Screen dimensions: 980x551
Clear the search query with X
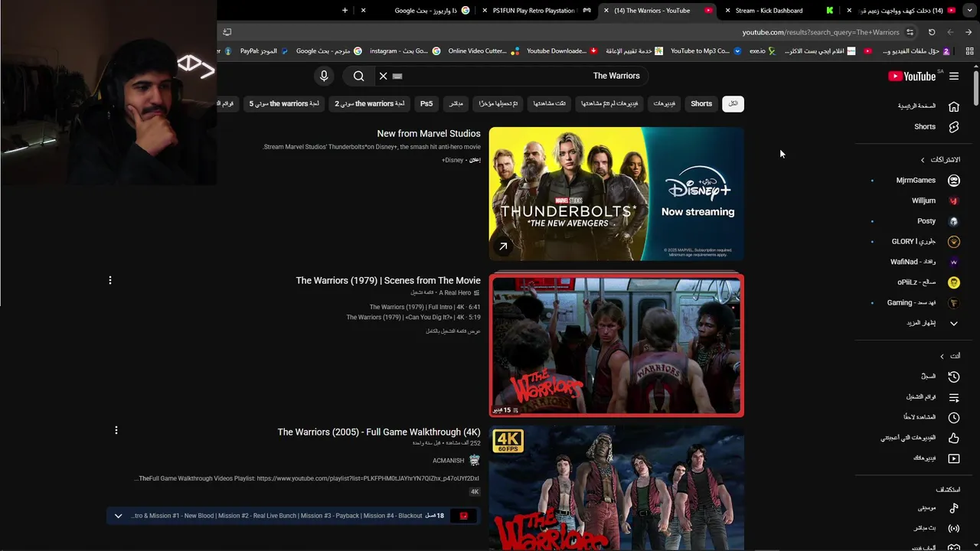click(384, 76)
